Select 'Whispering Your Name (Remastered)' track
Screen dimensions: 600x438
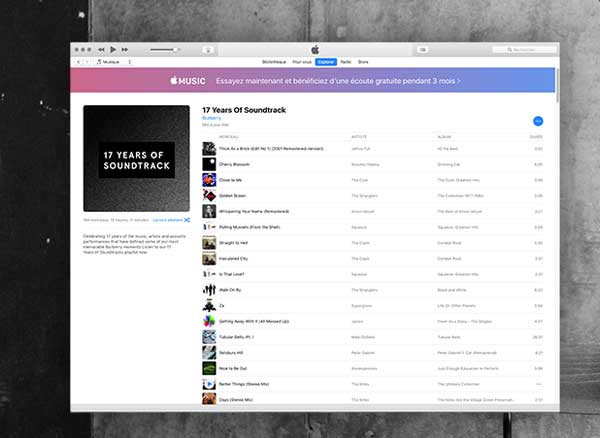coord(254,212)
